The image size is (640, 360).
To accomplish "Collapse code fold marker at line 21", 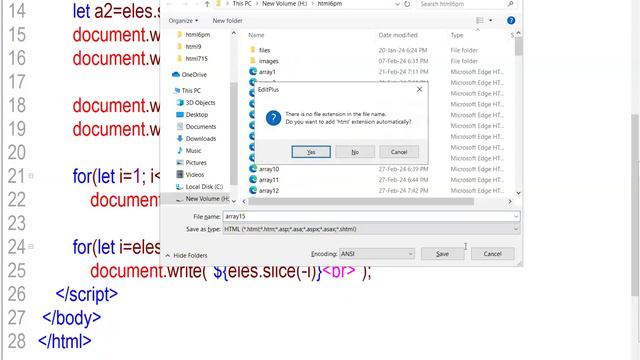I will [x=31, y=176].
